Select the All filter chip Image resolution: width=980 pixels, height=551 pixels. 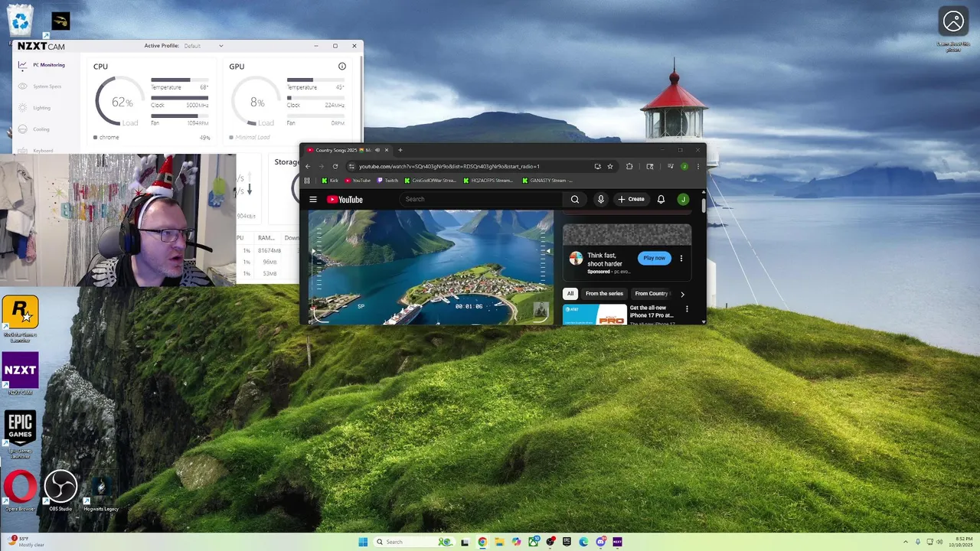click(x=570, y=294)
